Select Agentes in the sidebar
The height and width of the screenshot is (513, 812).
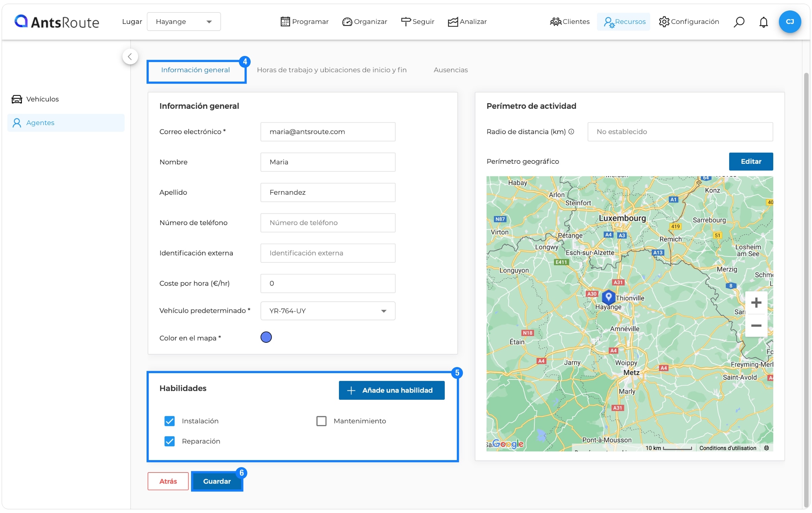[66, 123]
